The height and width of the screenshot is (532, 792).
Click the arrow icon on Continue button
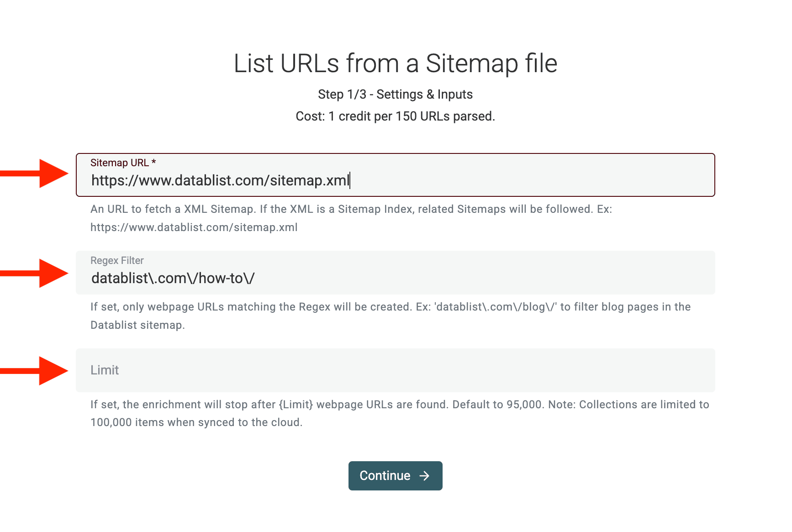click(425, 475)
